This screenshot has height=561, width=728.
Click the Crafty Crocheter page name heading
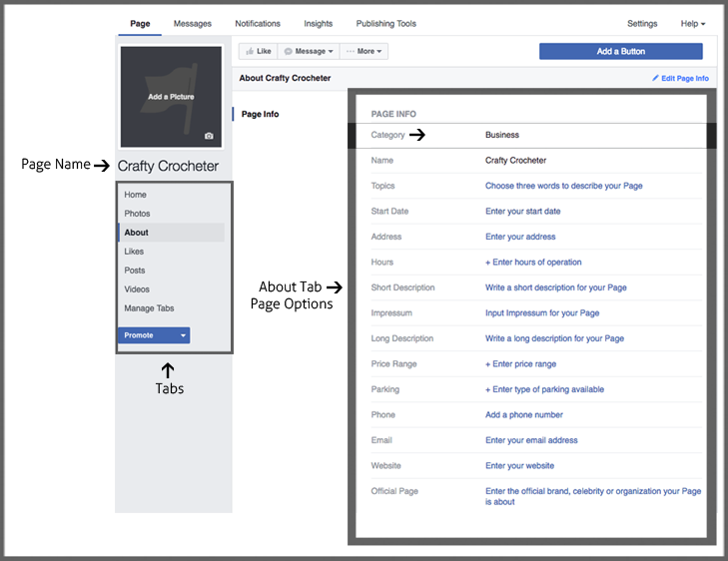tap(168, 166)
